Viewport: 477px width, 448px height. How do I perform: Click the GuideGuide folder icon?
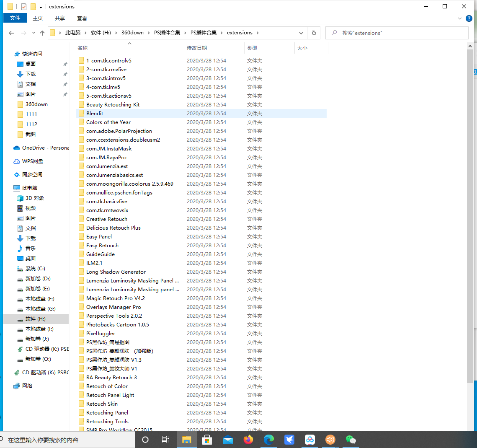click(81, 254)
